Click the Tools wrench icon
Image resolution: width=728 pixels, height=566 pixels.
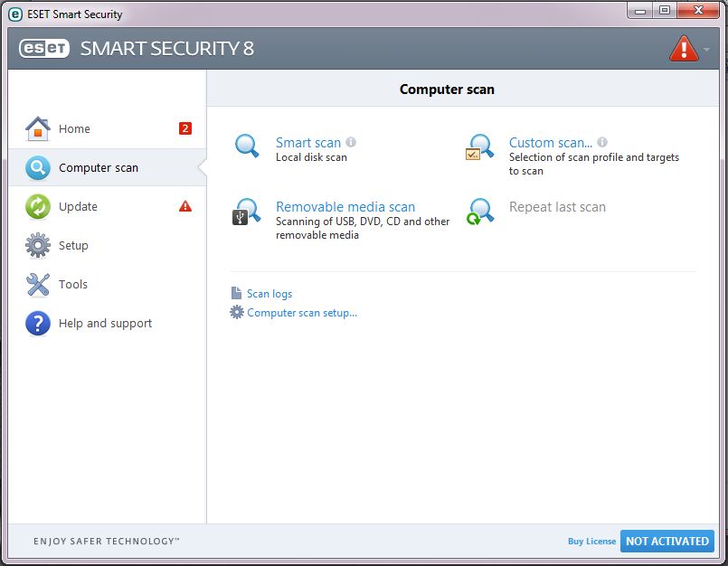pyautogui.click(x=37, y=285)
